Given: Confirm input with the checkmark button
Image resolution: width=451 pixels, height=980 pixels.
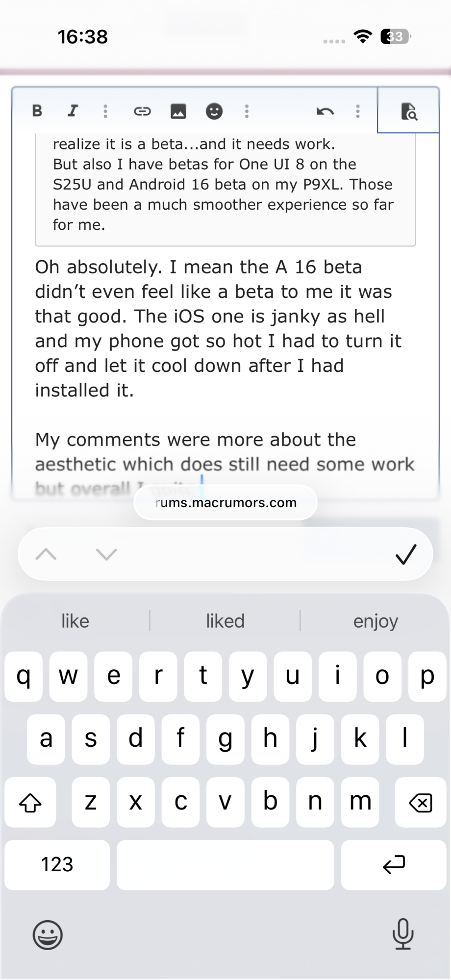Looking at the screenshot, I should click(x=405, y=554).
